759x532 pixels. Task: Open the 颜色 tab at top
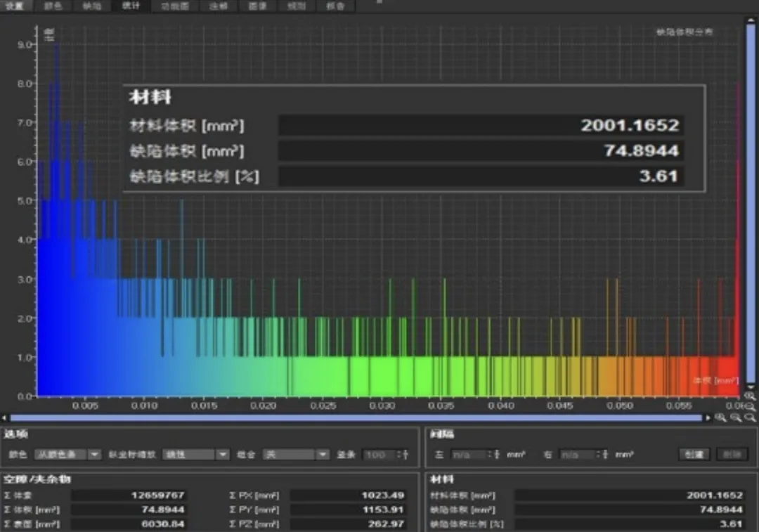pyautogui.click(x=53, y=6)
